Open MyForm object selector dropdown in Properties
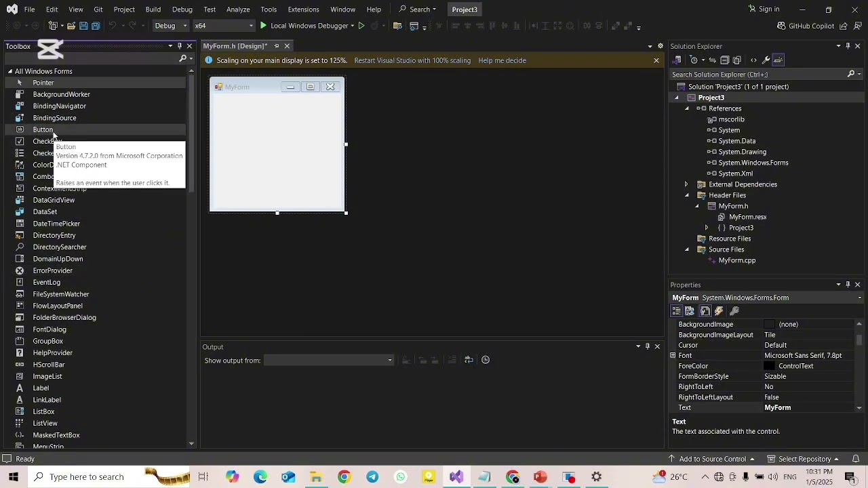 coord(860,298)
